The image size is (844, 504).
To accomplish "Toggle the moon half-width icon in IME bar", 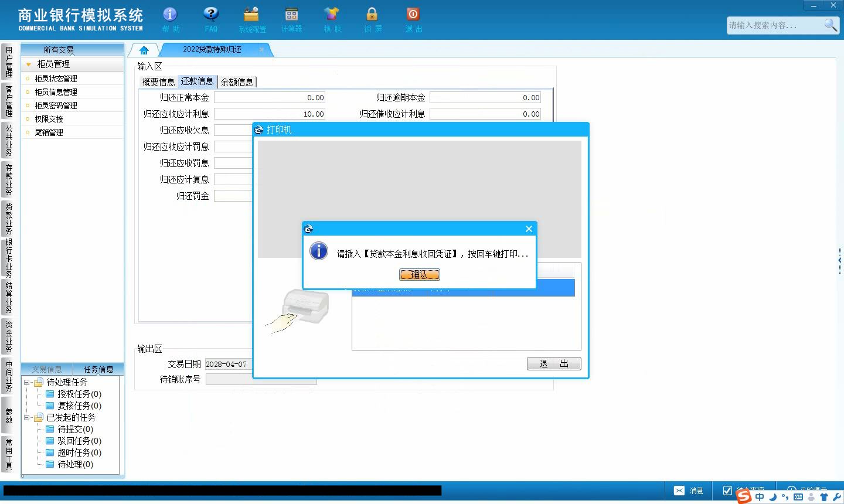I will tap(772, 497).
